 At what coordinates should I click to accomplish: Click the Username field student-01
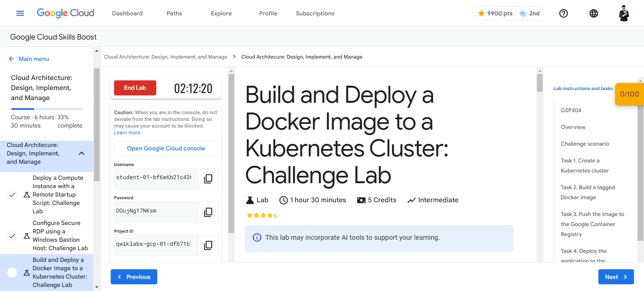156,179
